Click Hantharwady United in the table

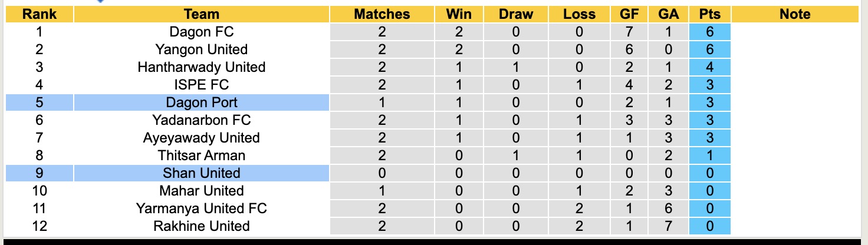tap(202, 67)
